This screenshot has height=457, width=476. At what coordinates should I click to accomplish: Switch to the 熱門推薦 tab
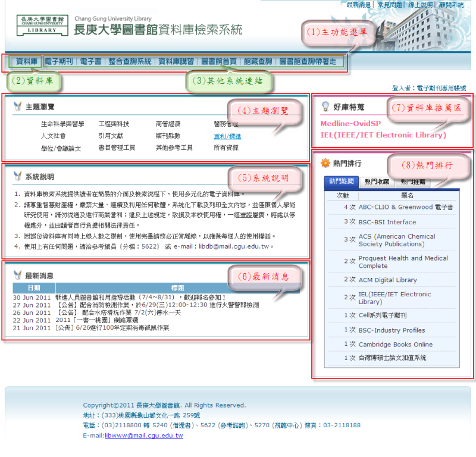(x=413, y=182)
